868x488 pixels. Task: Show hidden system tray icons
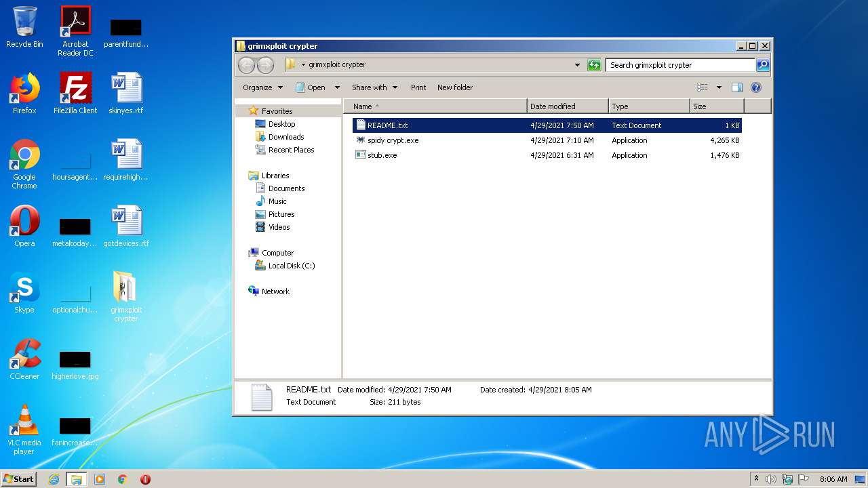756,479
